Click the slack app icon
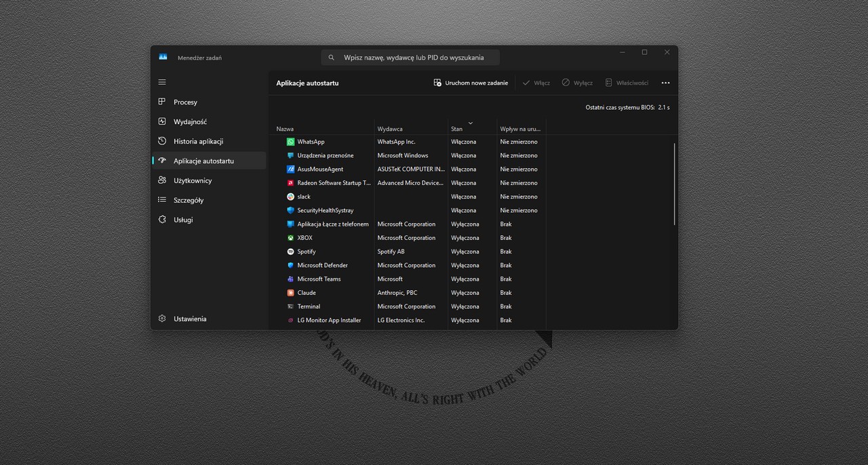868x465 pixels. click(x=290, y=197)
